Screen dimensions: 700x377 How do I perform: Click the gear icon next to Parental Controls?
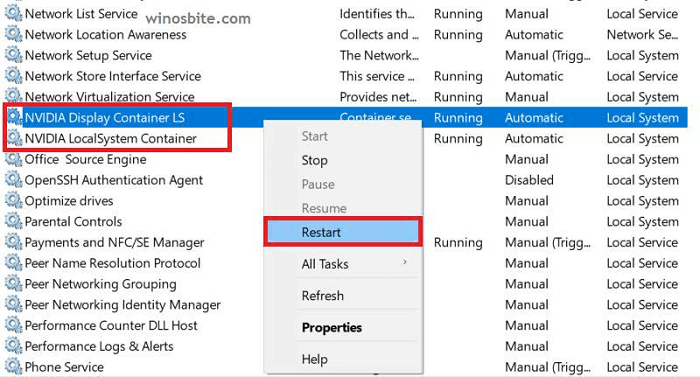(x=13, y=222)
